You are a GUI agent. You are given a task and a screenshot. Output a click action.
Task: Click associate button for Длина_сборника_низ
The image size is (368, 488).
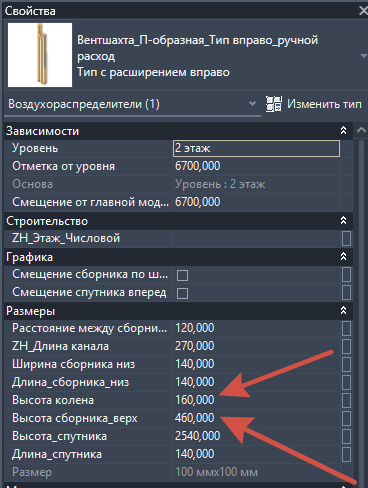pos(346,383)
